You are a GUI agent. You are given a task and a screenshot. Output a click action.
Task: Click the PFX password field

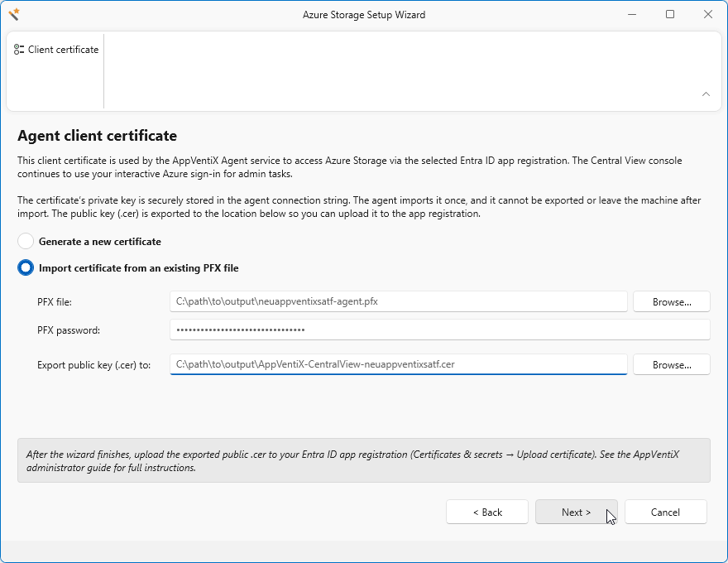click(439, 330)
